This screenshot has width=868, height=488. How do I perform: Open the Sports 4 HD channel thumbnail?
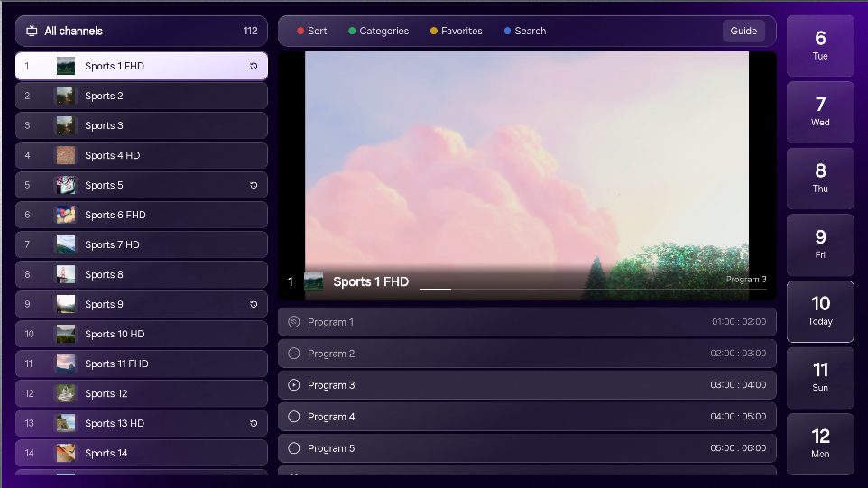(x=65, y=155)
